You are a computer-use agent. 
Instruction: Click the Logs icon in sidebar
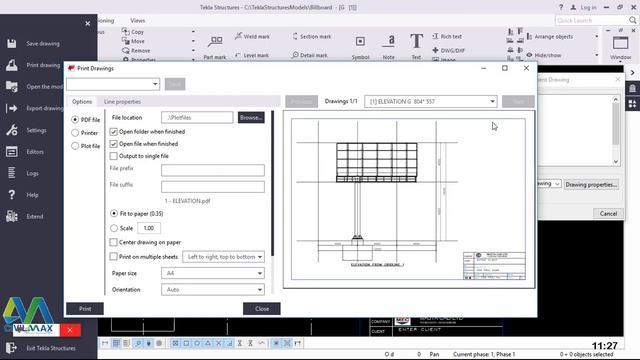point(11,173)
